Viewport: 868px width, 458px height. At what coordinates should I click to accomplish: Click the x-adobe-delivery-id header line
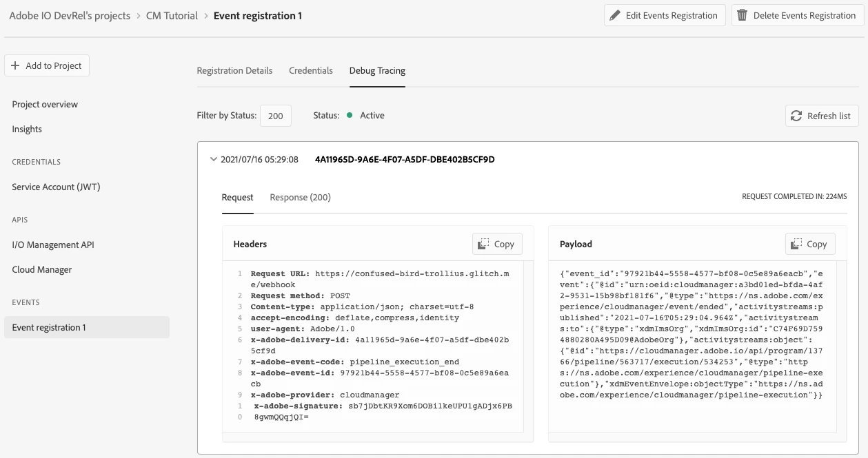[380, 345]
